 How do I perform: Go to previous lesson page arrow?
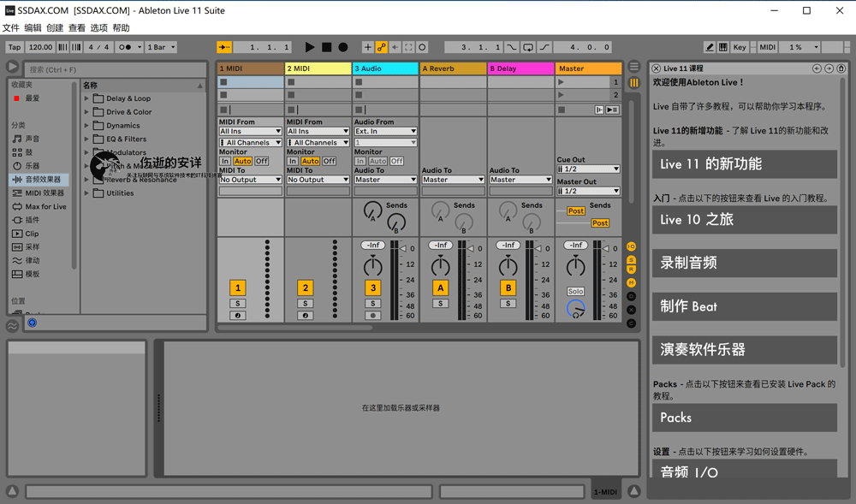coord(817,68)
